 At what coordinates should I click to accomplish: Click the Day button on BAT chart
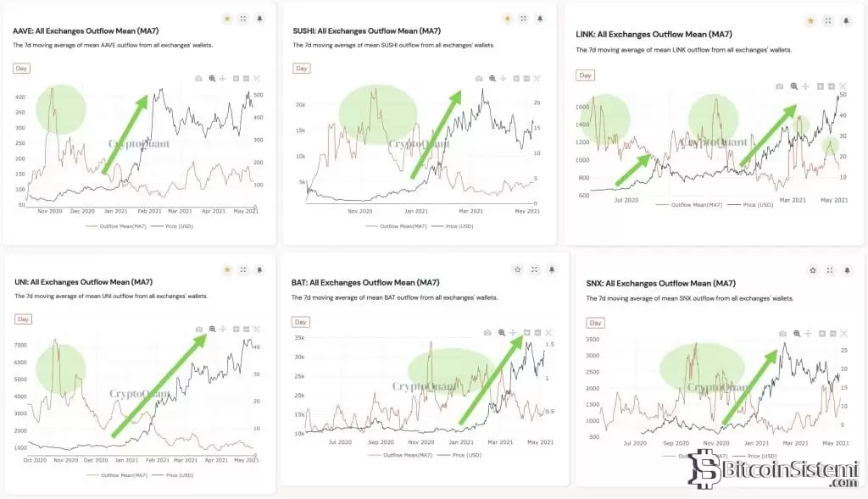click(x=300, y=322)
